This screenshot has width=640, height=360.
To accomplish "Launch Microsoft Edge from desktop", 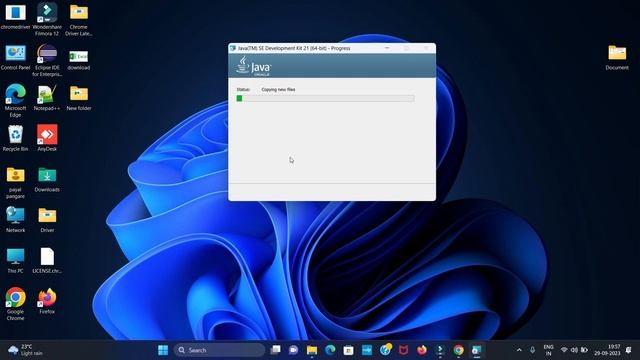I will [x=16, y=100].
